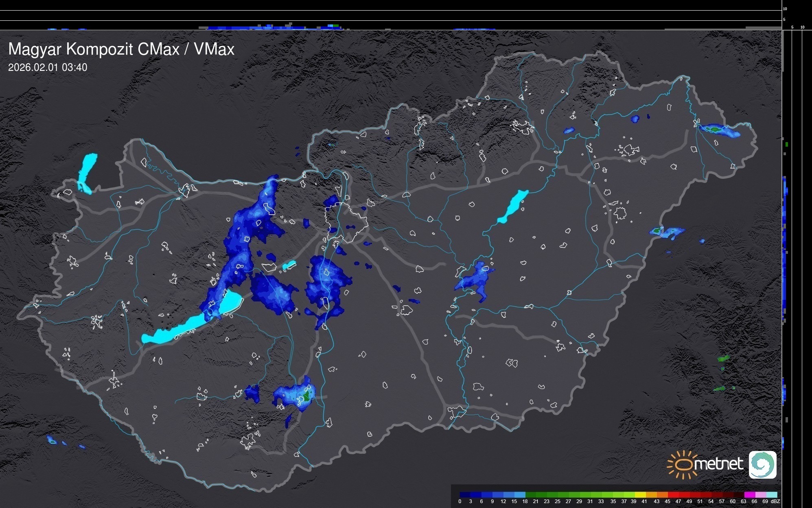The width and height of the screenshot is (812, 508).
Task: Click small Lake Velence between radar echoes
Action: coord(289,265)
